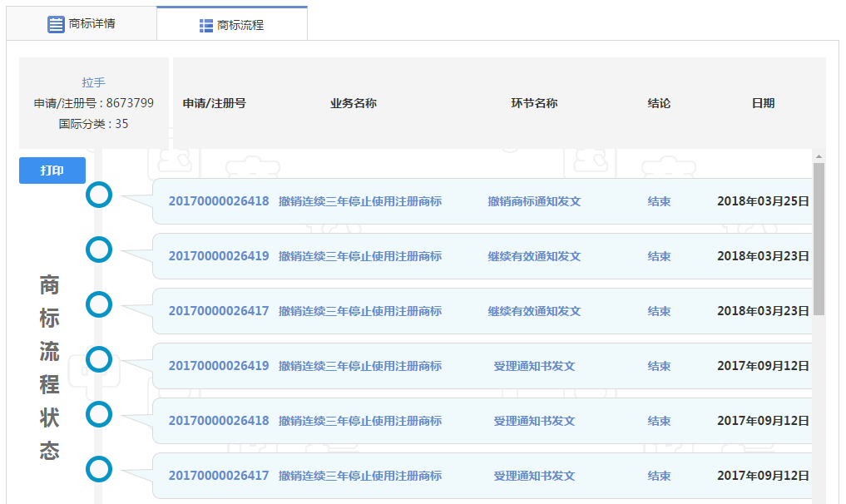Click the 拉手 trademark name link
Image resolution: width=846 pixels, height=504 pixels.
tap(93, 82)
